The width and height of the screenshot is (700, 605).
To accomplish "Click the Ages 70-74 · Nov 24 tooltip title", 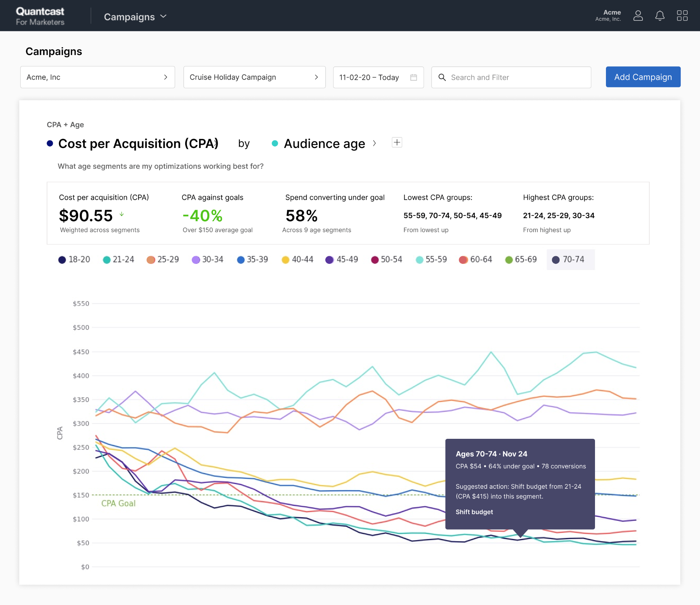I will [491, 454].
